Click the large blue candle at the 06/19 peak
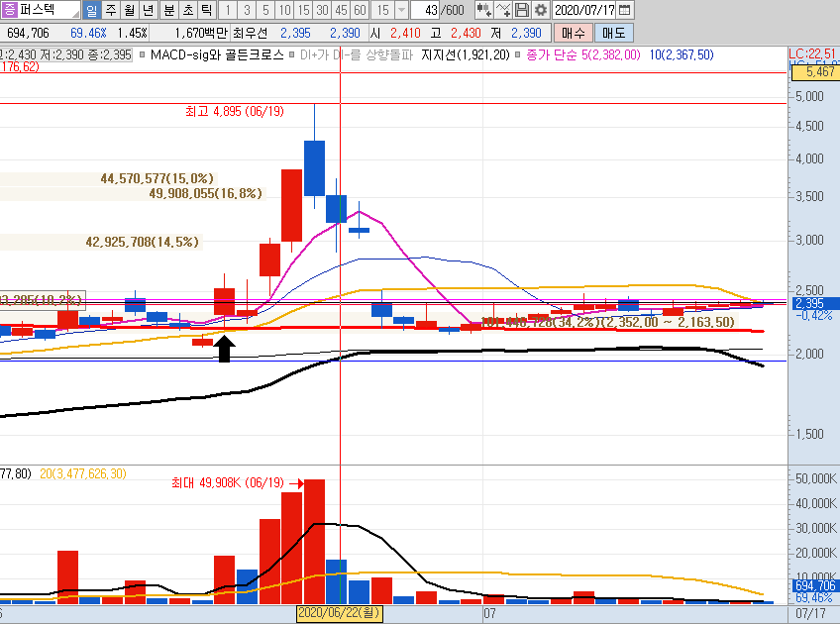The image size is (840, 624). pos(314,168)
